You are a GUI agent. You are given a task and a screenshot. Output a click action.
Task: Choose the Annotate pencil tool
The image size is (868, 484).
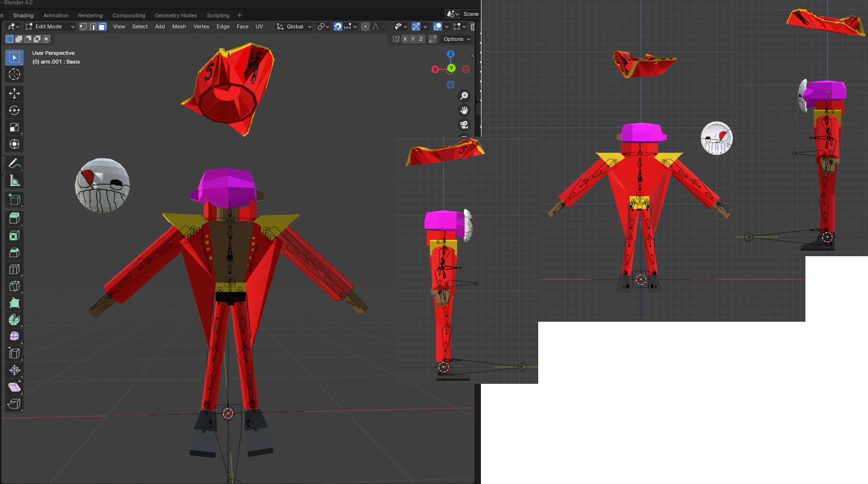point(14,164)
